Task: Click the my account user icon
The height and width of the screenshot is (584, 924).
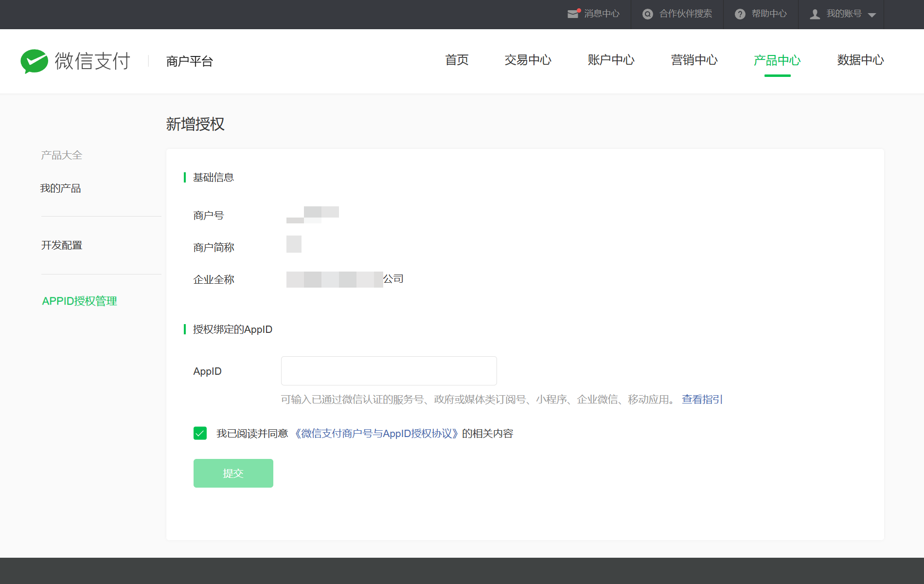Action: pyautogui.click(x=815, y=14)
